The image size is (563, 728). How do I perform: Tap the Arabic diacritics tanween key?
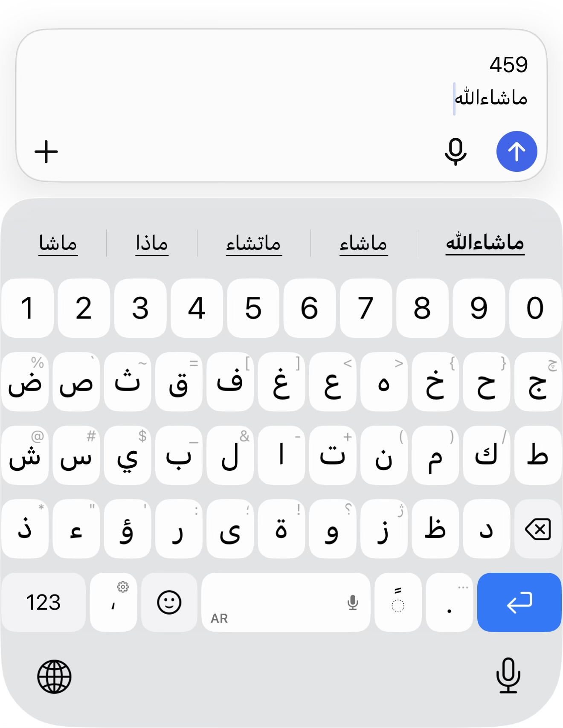pos(398,602)
